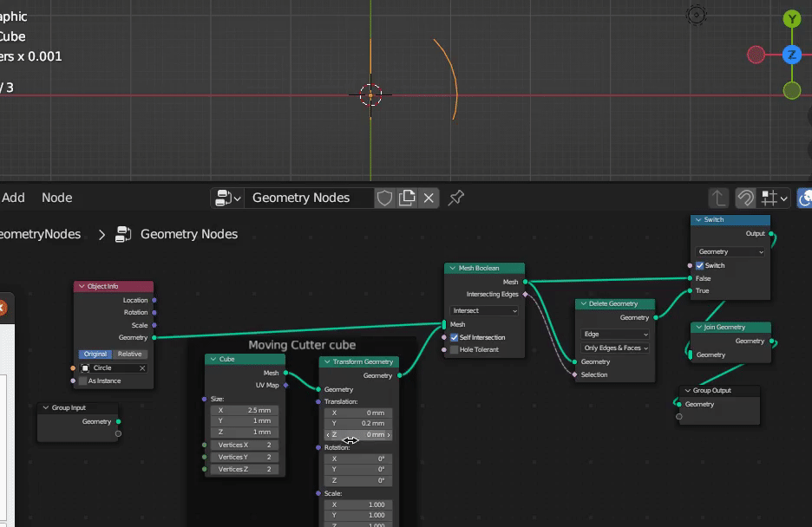Click the Vertices Z value field

[x=245, y=469]
